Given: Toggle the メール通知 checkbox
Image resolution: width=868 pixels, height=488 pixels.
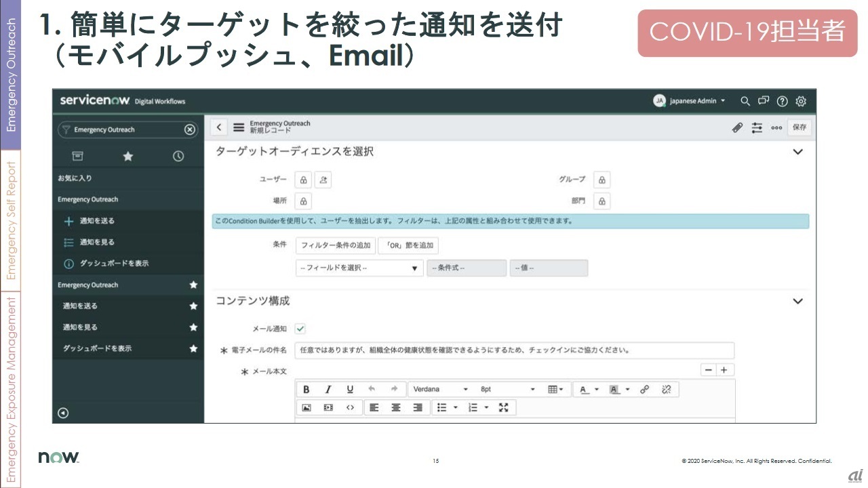Looking at the screenshot, I should [x=300, y=329].
